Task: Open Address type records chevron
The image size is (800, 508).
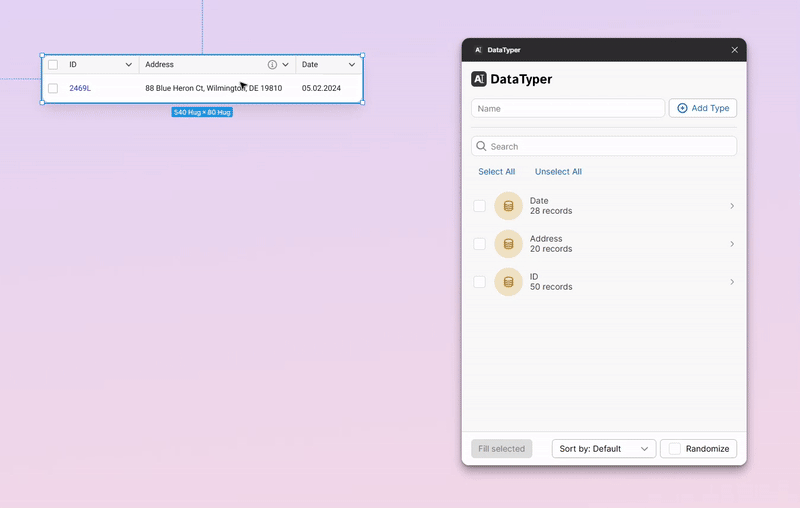Action: click(x=732, y=244)
